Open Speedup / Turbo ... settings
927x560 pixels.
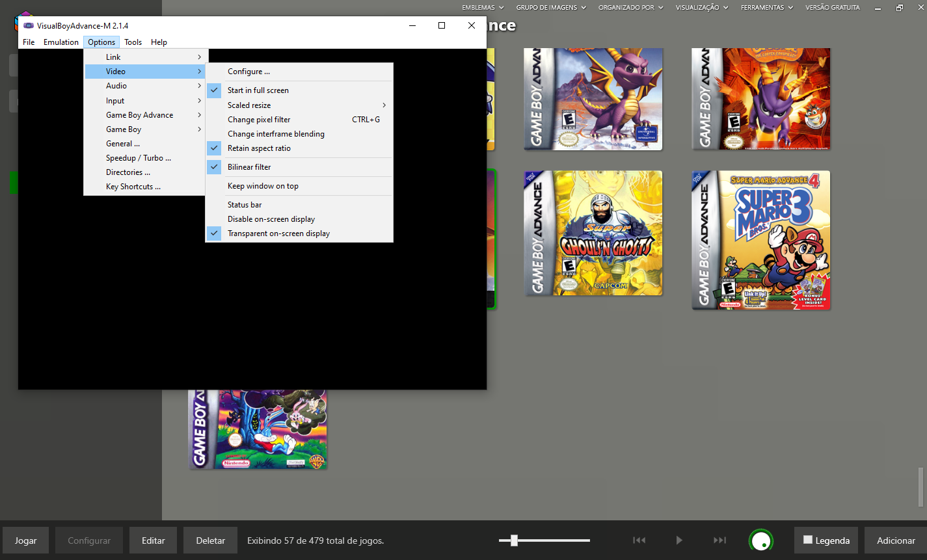(x=145, y=158)
